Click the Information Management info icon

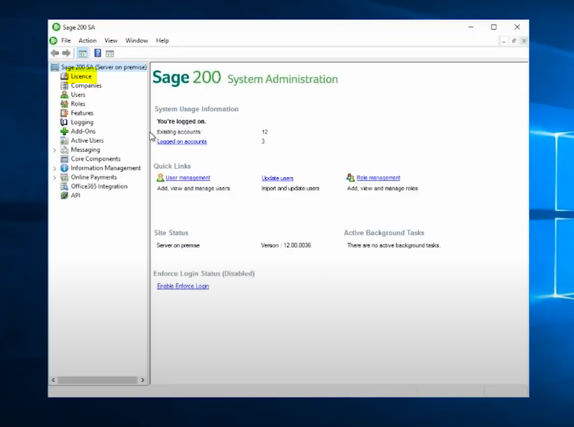tap(64, 168)
